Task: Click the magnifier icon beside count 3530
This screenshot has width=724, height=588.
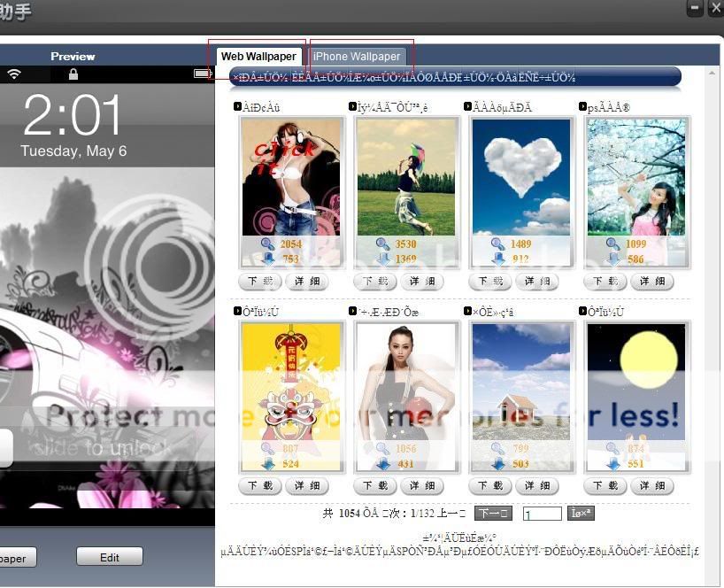Action: point(382,244)
